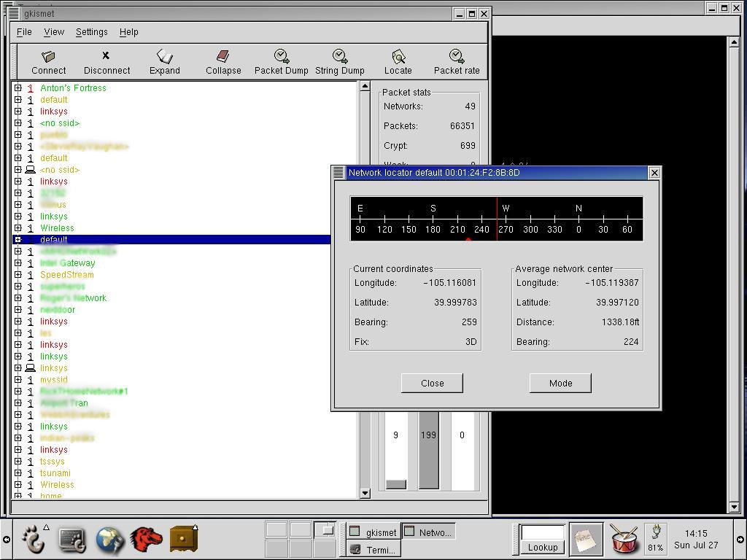Select the tsunami network row

(x=55, y=473)
